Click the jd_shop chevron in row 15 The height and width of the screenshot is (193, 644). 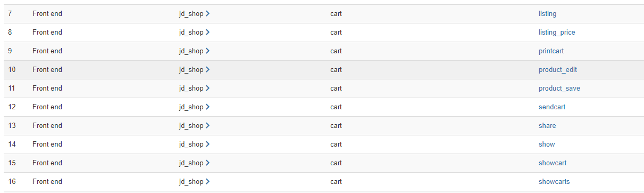(x=207, y=163)
